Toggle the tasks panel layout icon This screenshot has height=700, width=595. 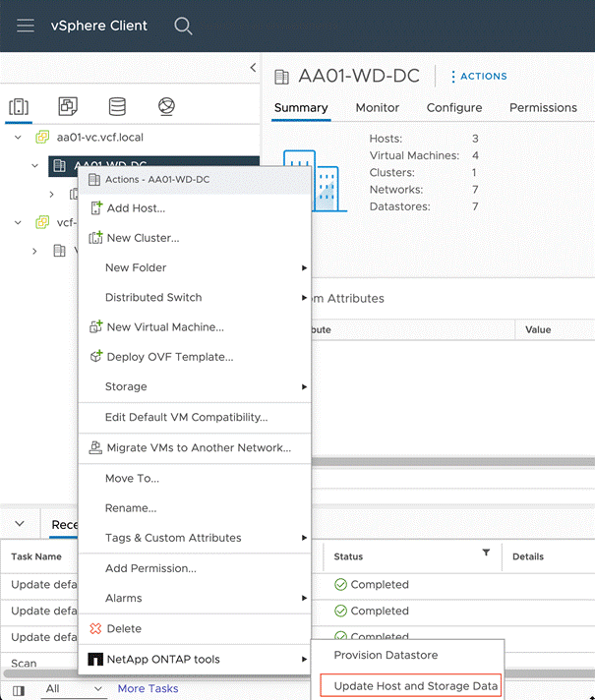click(19, 690)
